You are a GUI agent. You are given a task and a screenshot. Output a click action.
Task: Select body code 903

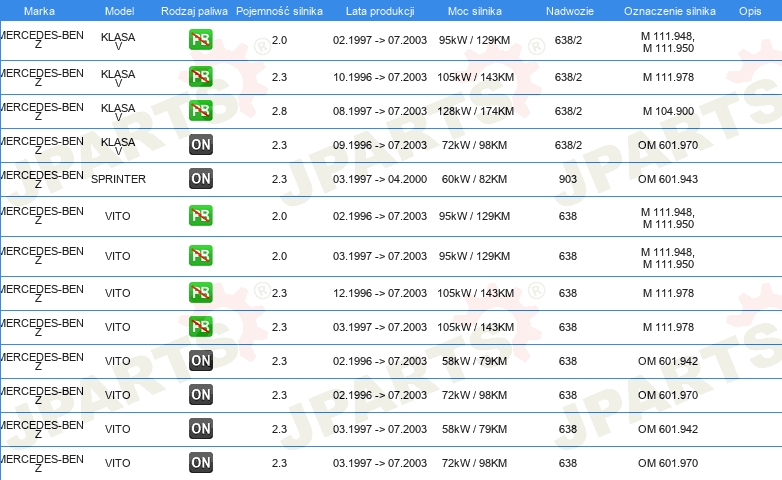568,179
